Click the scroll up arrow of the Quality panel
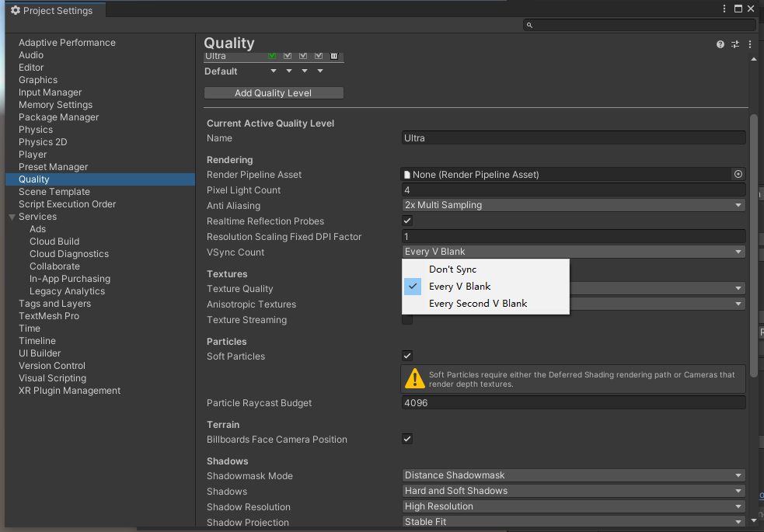This screenshot has width=764, height=532. point(754,59)
